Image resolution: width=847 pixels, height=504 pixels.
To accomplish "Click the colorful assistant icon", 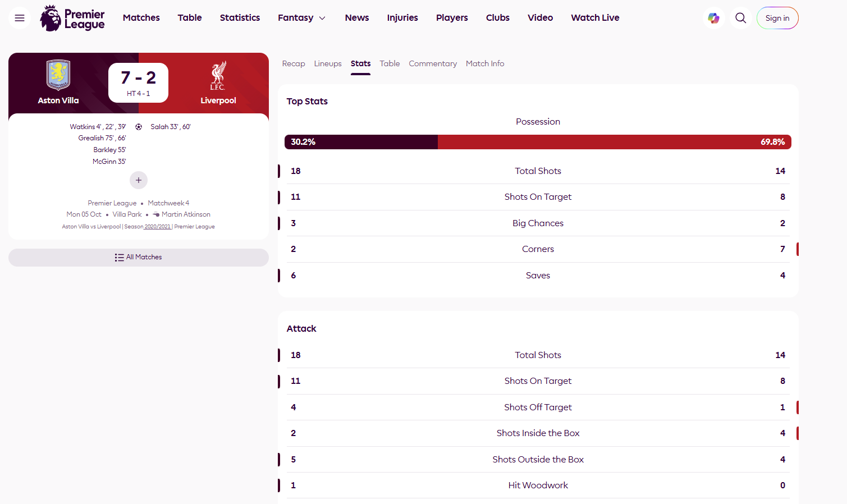I will coord(713,18).
